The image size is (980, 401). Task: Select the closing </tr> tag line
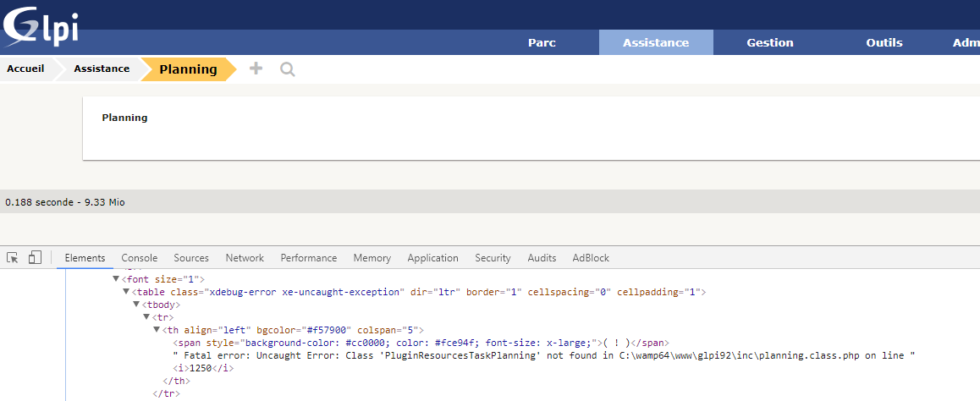pyautogui.click(x=166, y=393)
